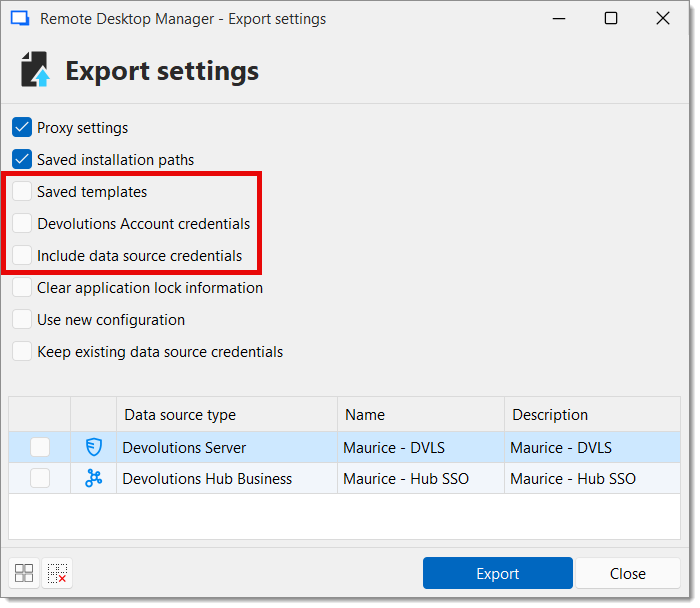This screenshot has width=700, height=608.
Task: Click the select all grid icon
Action: [x=24, y=573]
